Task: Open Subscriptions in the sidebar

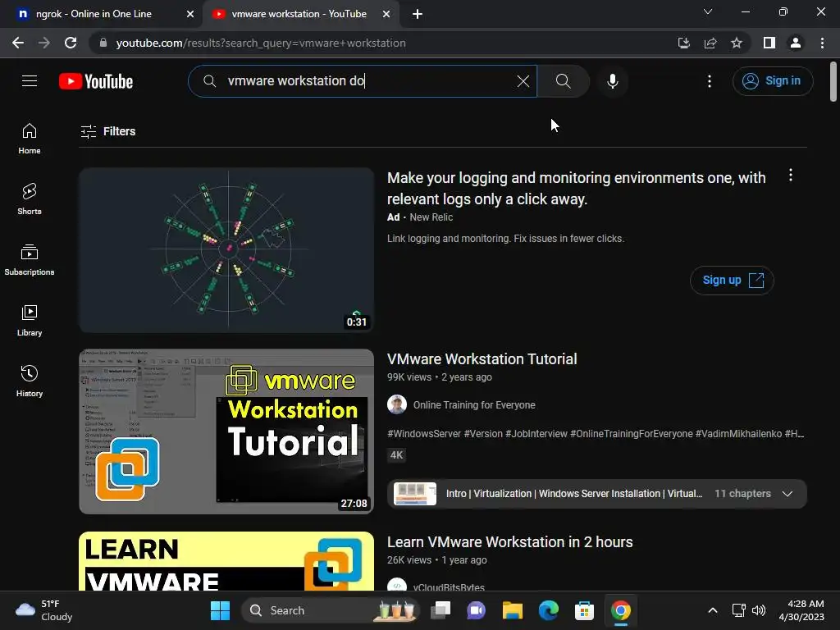Action: pyautogui.click(x=30, y=260)
